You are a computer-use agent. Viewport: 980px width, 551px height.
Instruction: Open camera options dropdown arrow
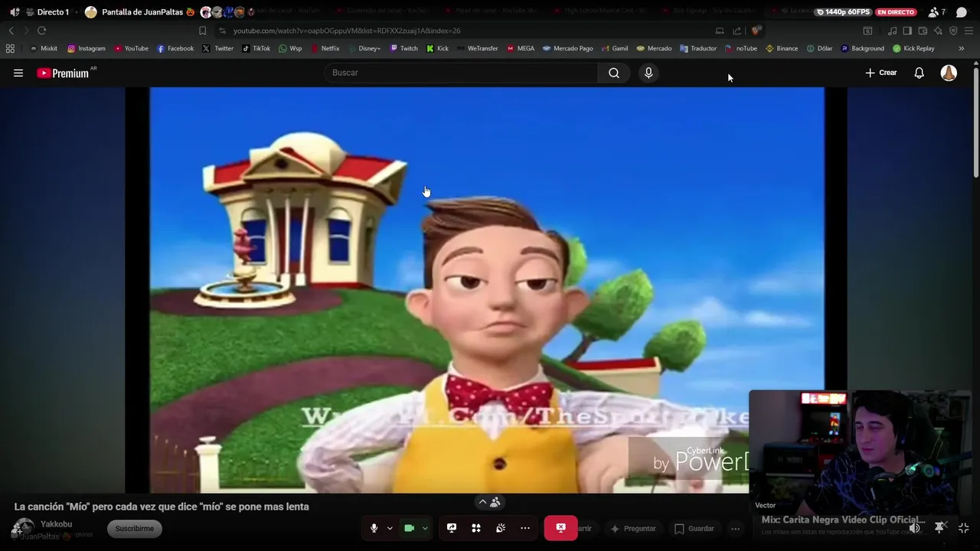pos(425,528)
